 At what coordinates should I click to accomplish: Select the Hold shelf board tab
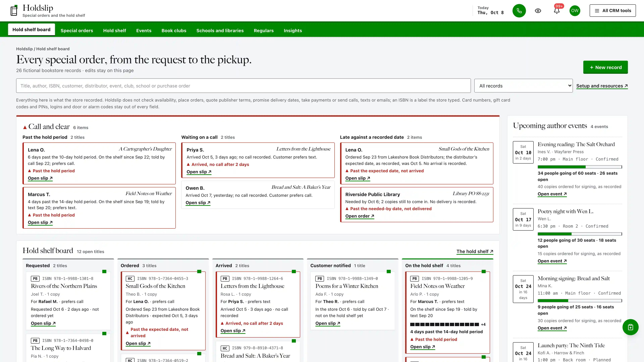[32, 29]
